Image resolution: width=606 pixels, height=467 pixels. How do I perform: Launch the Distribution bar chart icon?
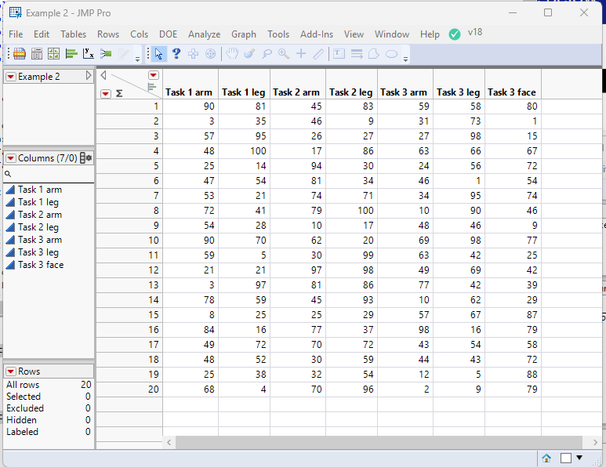pyautogui.click(x=71, y=54)
